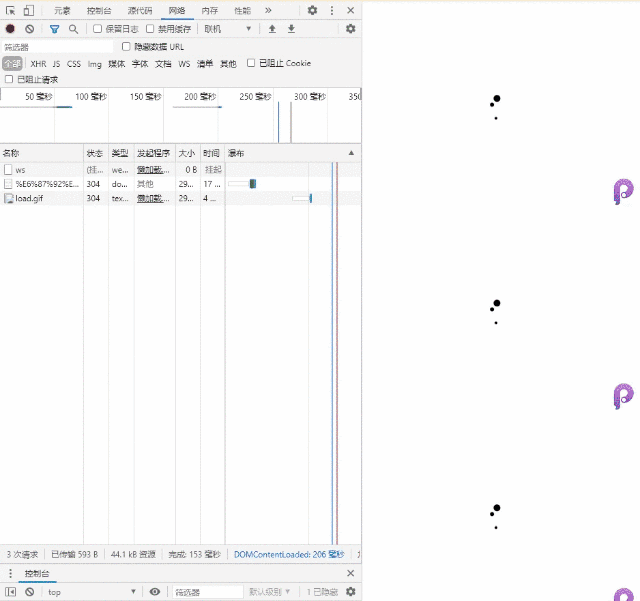Open network search magnifier
This screenshot has width=640, height=601.
(73, 29)
